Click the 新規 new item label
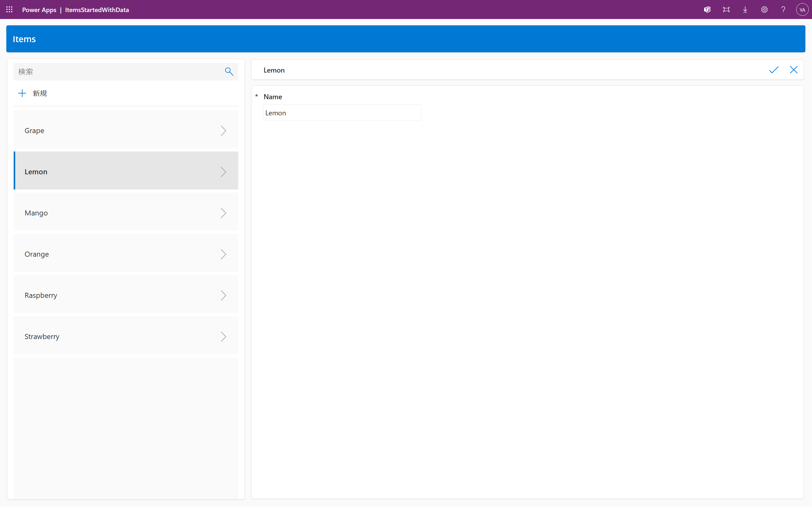Screen dimensions: 812x507 coord(40,93)
